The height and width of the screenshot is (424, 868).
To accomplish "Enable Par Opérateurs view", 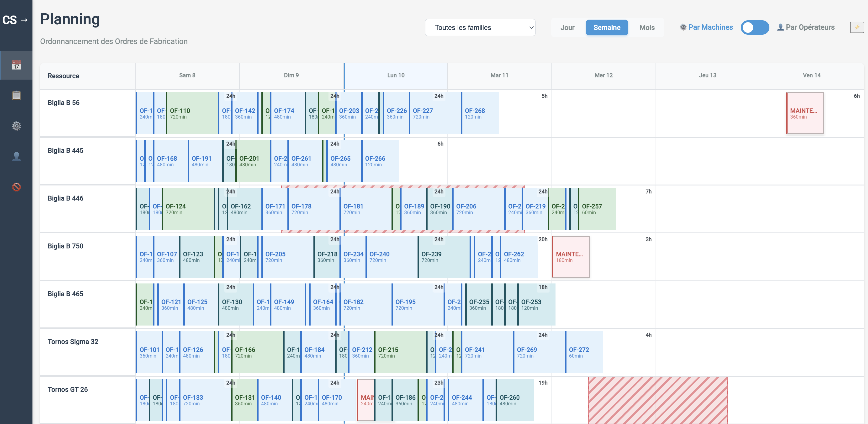I will click(x=810, y=27).
